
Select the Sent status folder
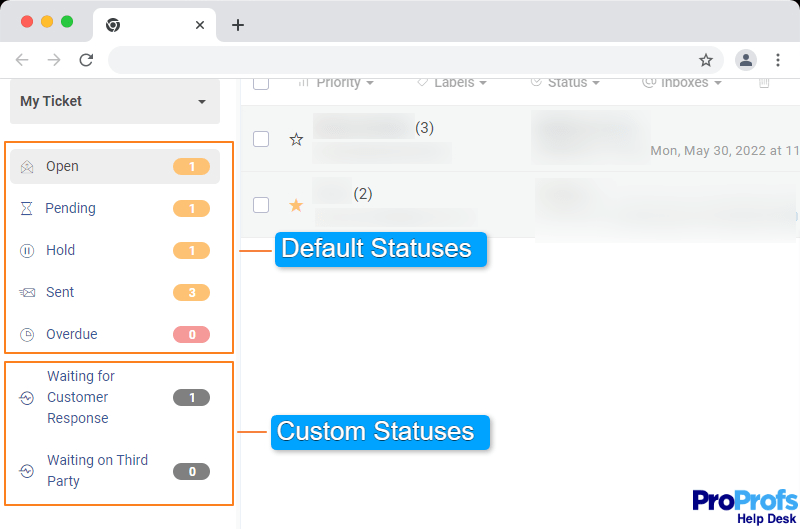(x=115, y=292)
